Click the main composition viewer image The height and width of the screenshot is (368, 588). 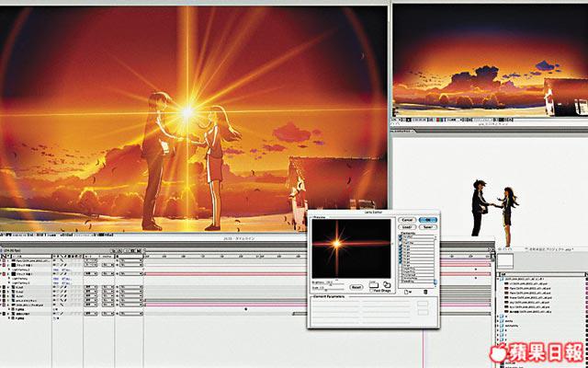click(x=194, y=119)
